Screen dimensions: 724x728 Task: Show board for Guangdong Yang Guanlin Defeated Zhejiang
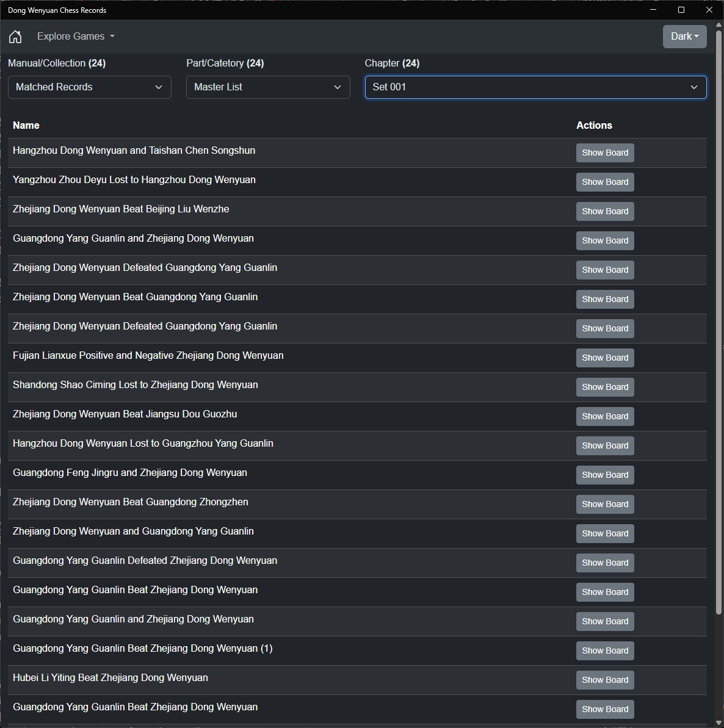coord(604,562)
